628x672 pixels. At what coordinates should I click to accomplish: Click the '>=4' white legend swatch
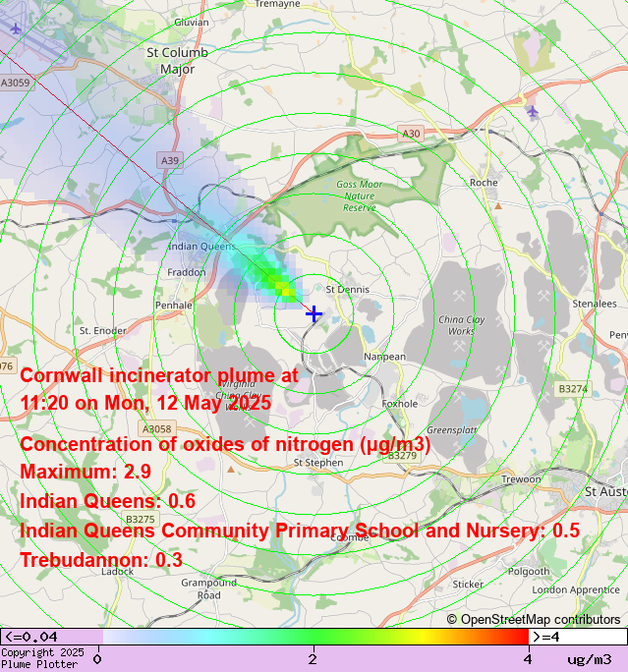pyautogui.click(x=578, y=637)
